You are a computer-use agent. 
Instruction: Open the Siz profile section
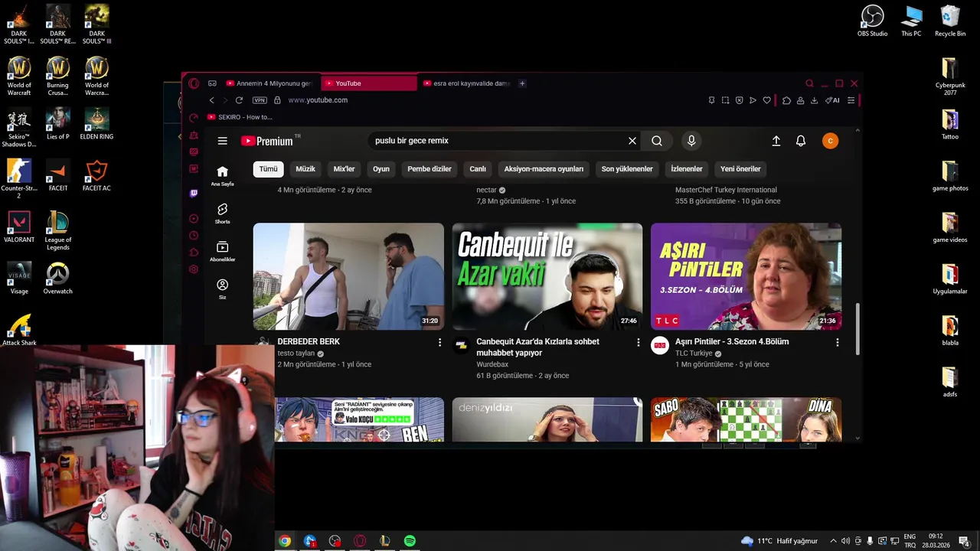222,289
